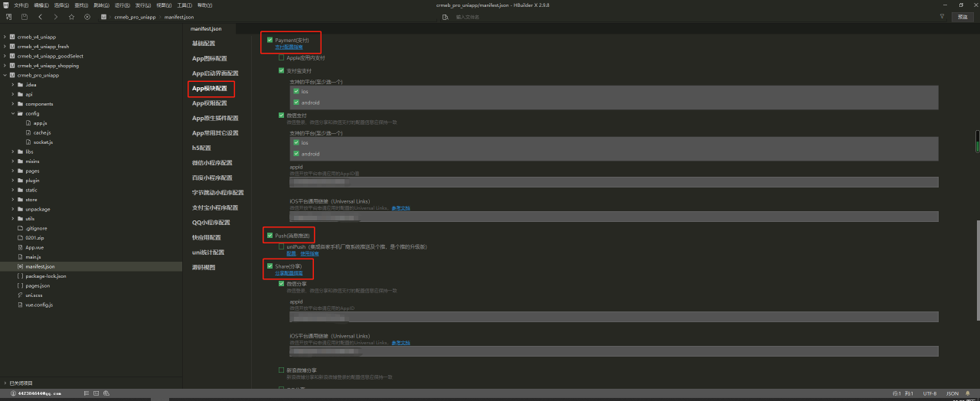Toggle the Share(分享) module checkbox
Viewport: 980px width, 401px height.
269,266
